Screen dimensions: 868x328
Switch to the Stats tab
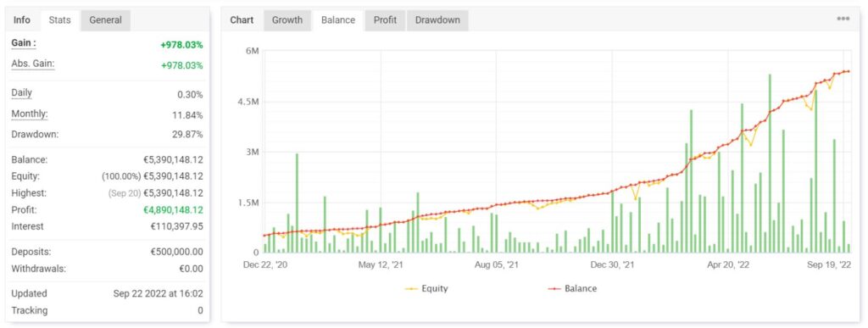[60, 19]
